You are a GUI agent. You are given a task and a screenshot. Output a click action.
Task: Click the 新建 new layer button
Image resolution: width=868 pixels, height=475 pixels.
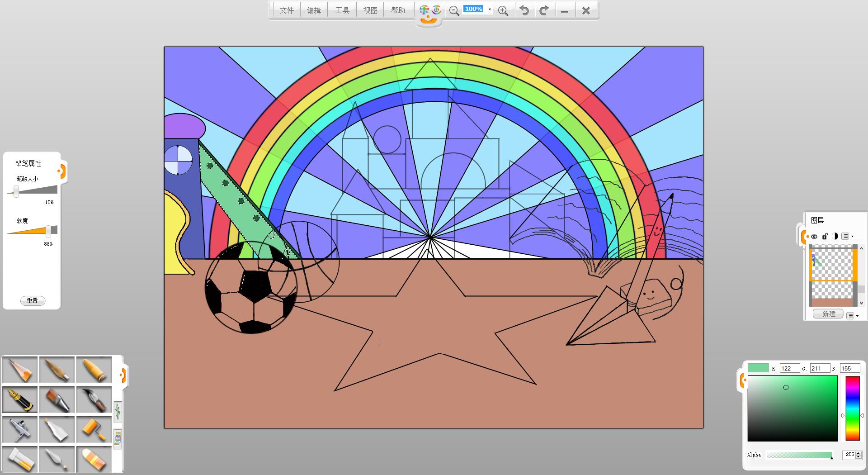click(x=828, y=314)
